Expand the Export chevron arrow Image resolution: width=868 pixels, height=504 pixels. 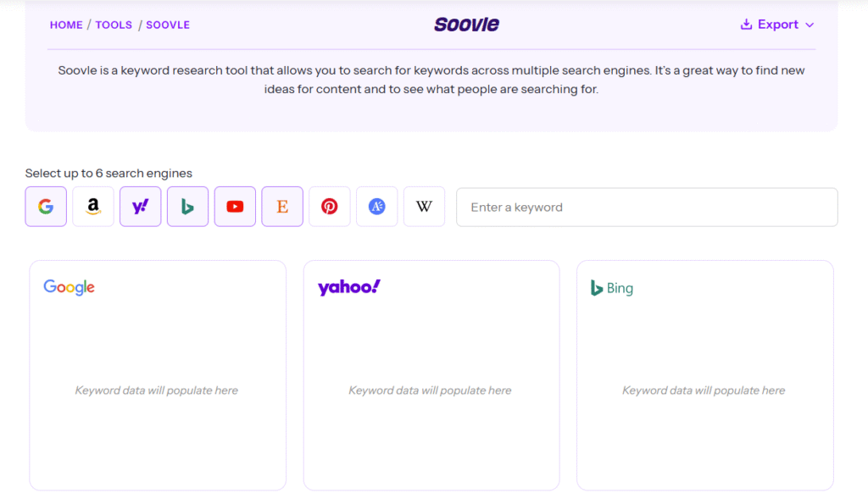810,25
